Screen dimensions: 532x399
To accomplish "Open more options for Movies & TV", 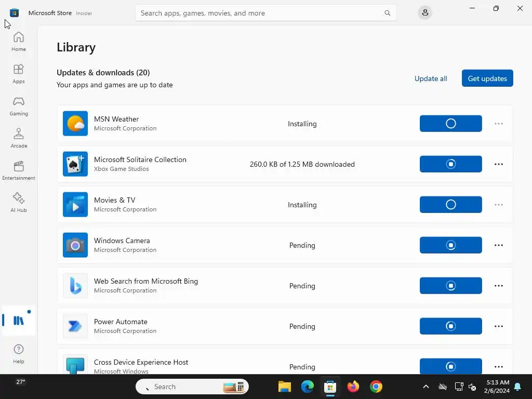I will [x=498, y=205].
